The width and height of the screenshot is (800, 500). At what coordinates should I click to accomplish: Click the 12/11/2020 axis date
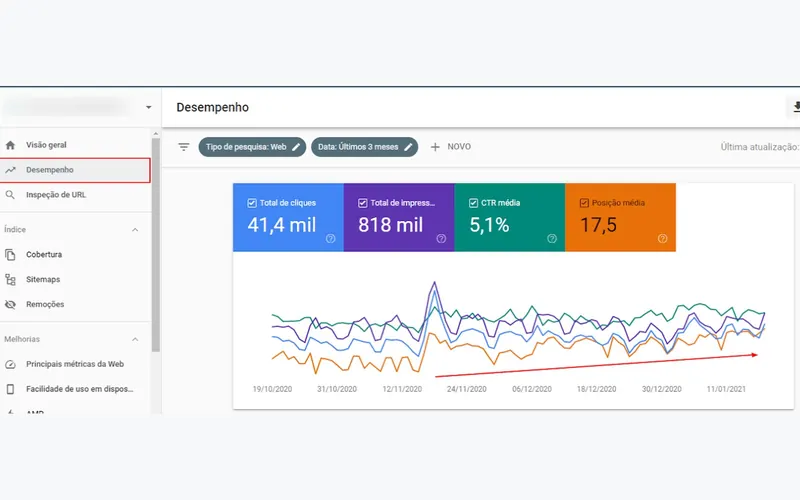click(402, 389)
